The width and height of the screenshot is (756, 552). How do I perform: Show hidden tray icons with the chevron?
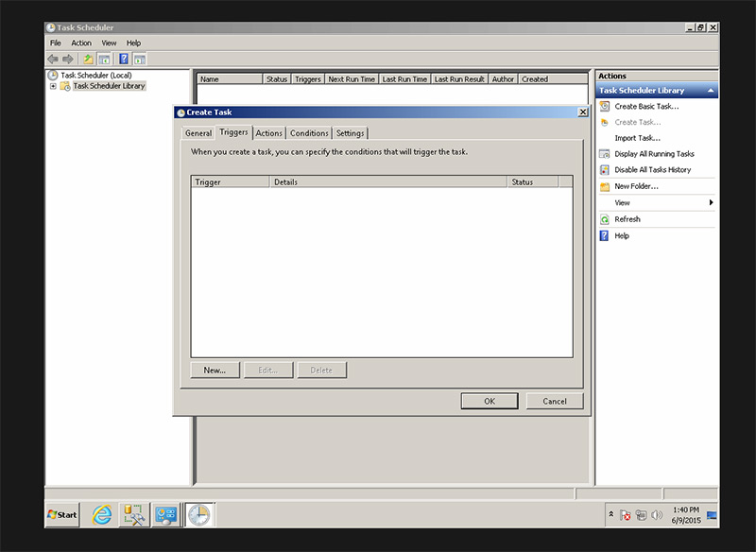click(x=611, y=514)
